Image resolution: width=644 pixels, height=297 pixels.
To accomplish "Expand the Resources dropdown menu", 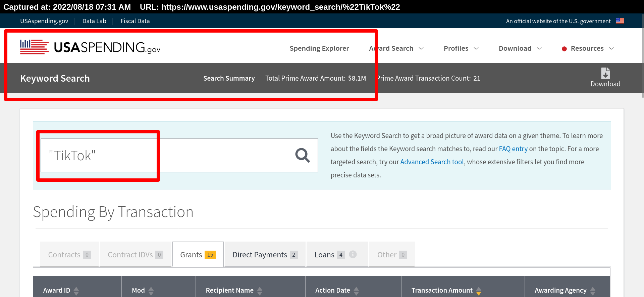I will pyautogui.click(x=588, y=48).
